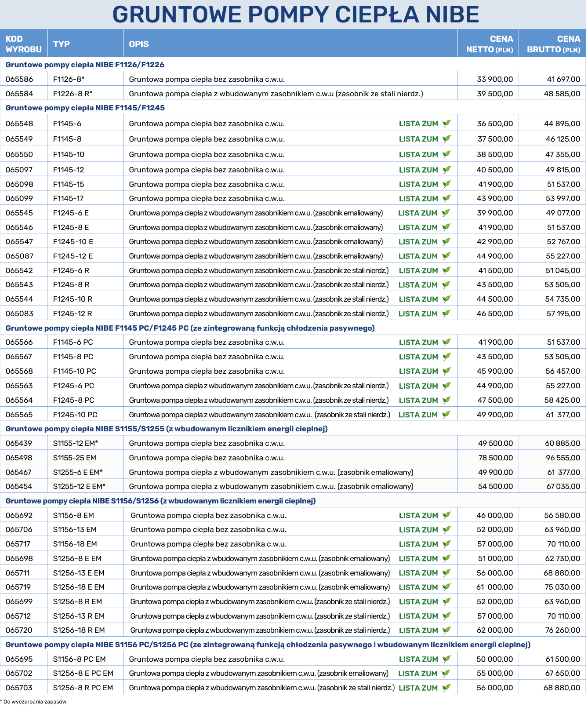Select section heading NIBE F1145/F1245
This screenshot has height=707, width=588.
coord(85,108)
